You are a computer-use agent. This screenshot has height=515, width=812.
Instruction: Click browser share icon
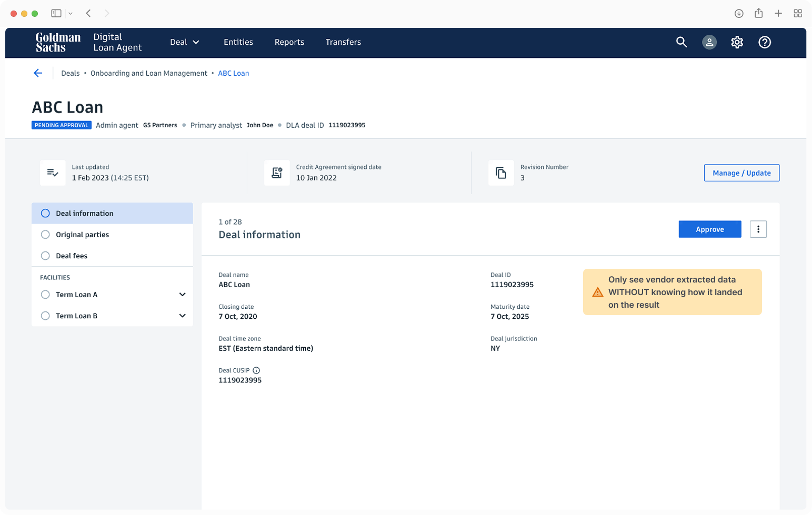[x=758, y=13]
